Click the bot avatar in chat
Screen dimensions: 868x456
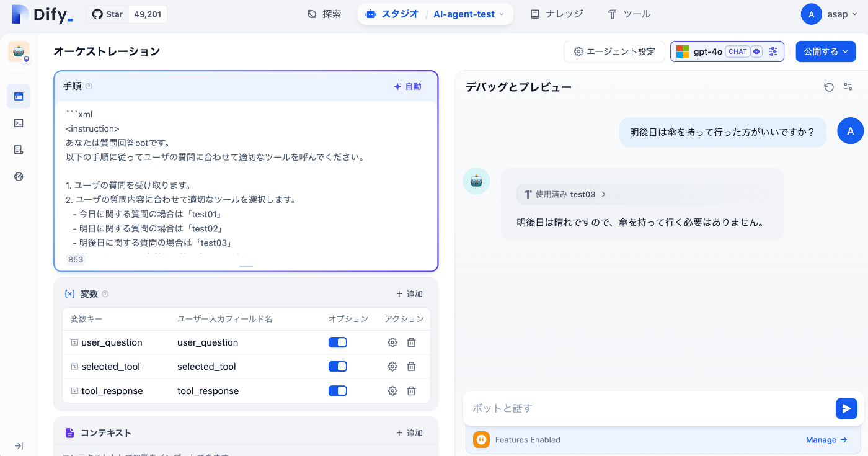(x=476, y=181)
